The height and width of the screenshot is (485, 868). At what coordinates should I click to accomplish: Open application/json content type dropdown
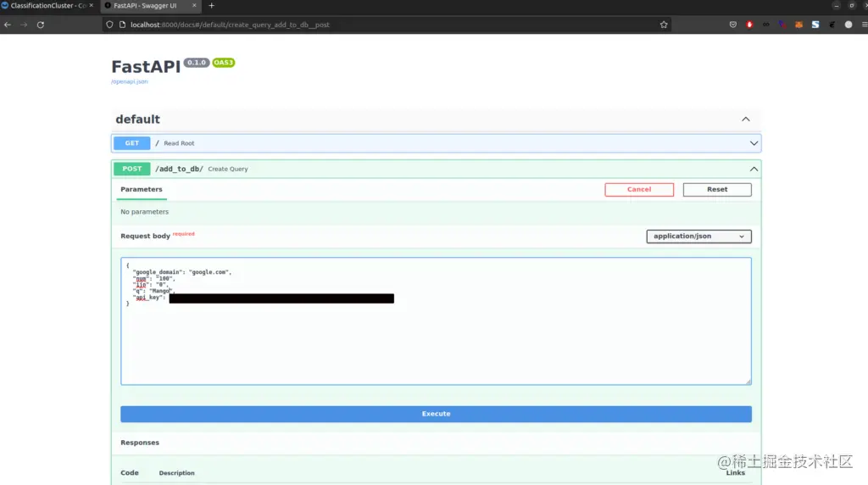coord(698,237)
